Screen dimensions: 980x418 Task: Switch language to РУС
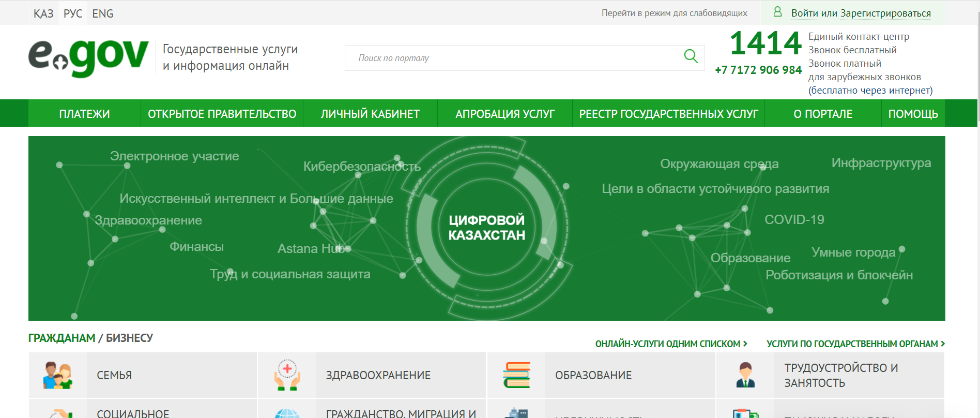click(73, 13)
